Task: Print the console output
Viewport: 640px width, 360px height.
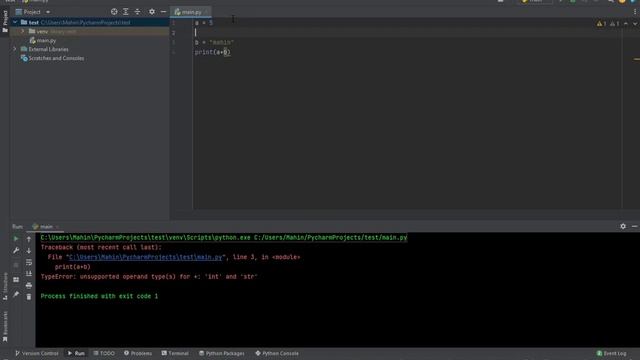Action: (29, 285)
